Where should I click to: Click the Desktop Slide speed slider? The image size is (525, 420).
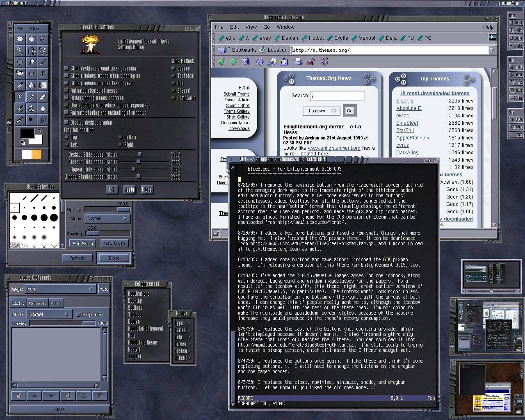(x=140, y=155)
